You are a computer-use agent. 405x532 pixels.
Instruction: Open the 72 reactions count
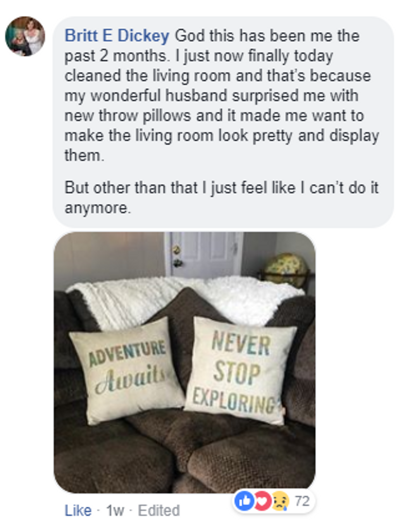pos(302,501)
